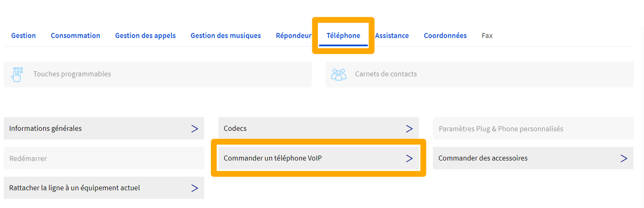
Task: Click arrow on Commander des accessoires
Action: point(624,158)
